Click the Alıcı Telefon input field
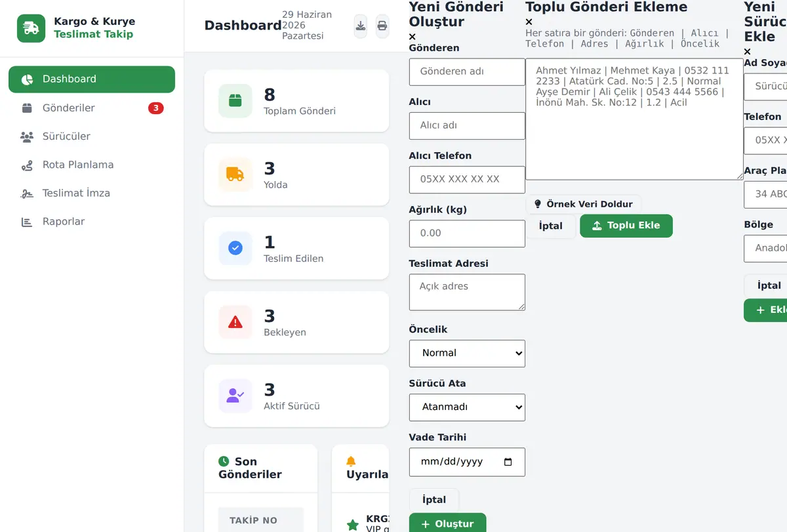Image resolution: width=787 pixels, height=532 pixels. 467,180
